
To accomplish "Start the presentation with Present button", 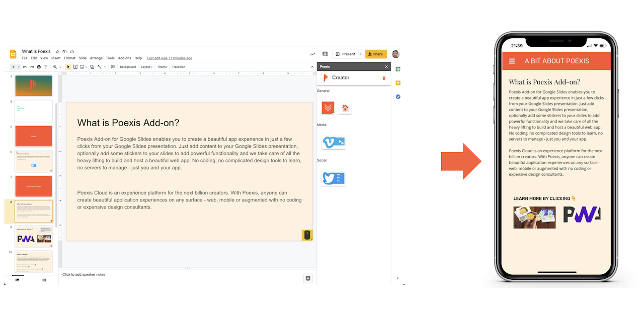I will click(345, 54).
